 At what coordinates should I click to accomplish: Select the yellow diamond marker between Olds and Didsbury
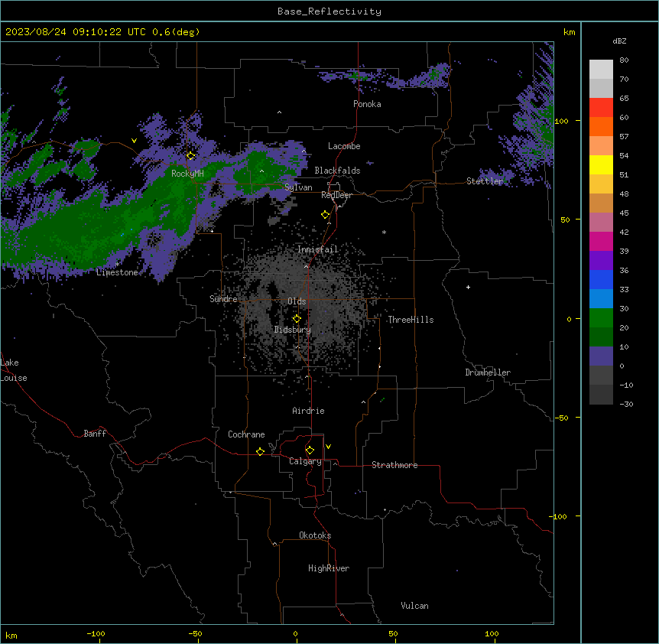tap(297, 319)
